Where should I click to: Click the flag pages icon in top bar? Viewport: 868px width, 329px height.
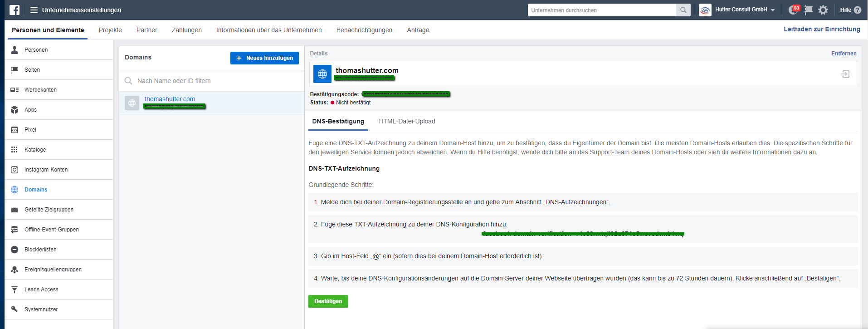coord(809,10)
